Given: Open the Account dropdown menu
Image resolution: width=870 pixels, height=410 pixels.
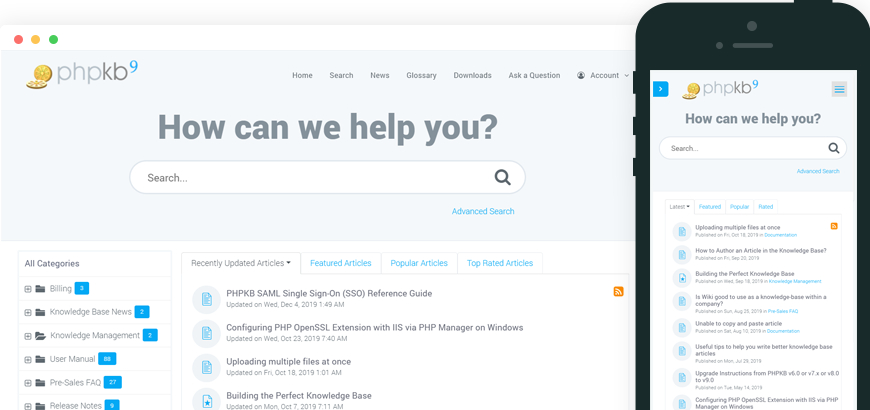Looking at the screenshot, I should click(603, 75).
